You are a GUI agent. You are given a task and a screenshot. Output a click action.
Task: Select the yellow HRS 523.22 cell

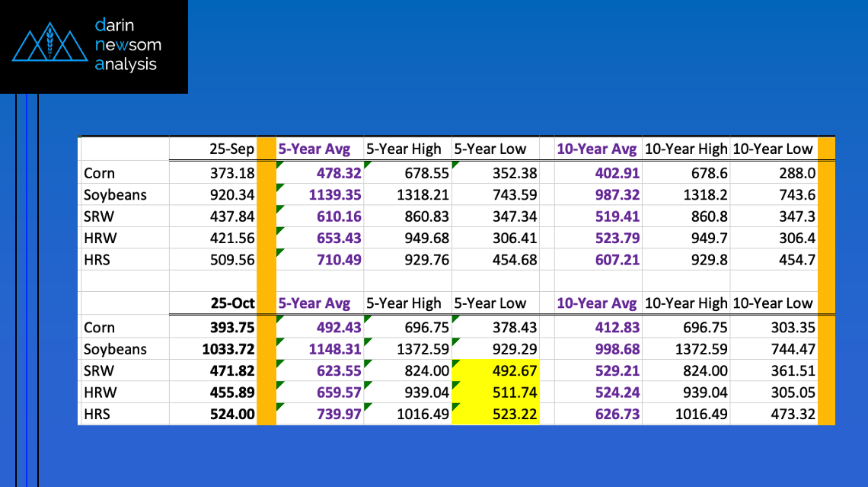pos(496,415)
